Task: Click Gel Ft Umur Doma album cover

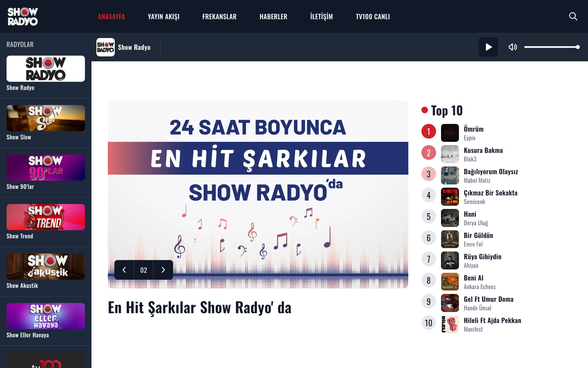Action: [450, 303]
